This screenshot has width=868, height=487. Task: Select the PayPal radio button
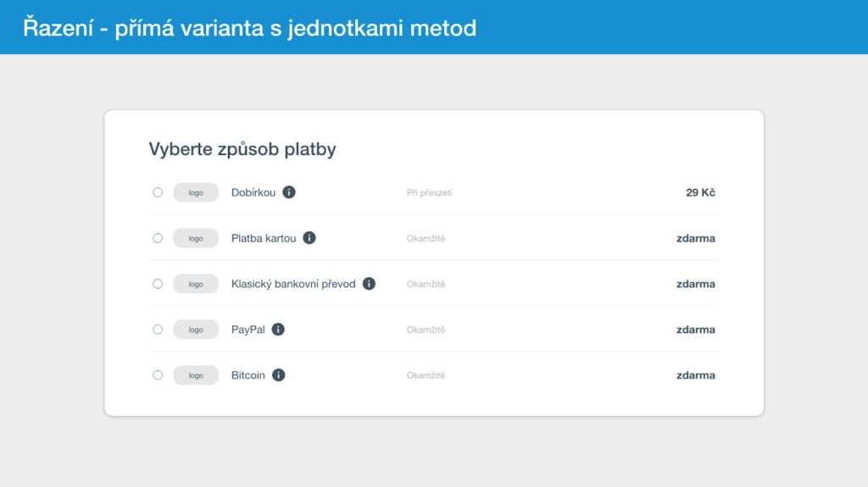click(158, 329)
